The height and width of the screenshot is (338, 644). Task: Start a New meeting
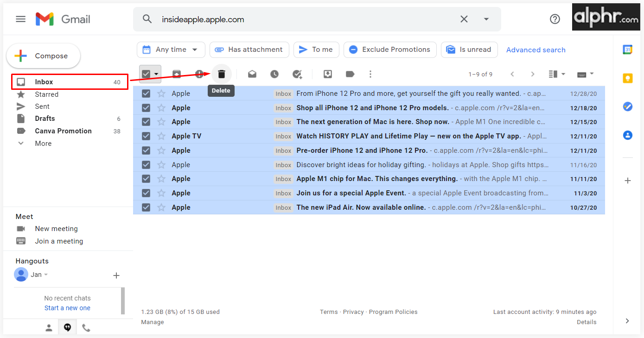point(56,229)
